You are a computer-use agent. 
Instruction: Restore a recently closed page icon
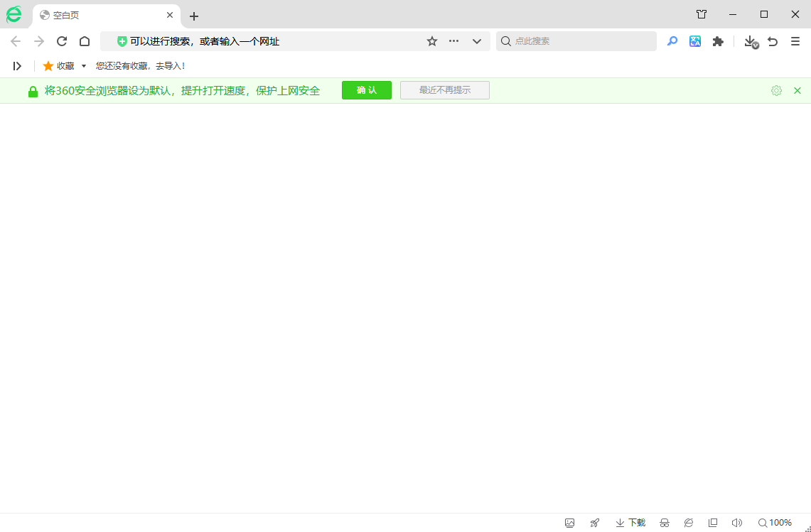coord(773,41)
